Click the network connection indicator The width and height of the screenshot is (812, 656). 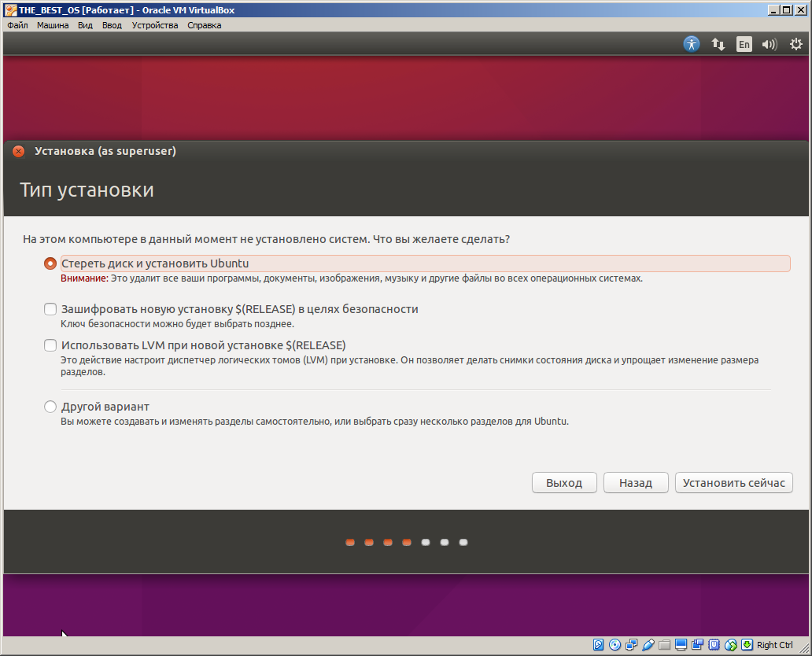pyautogui.click(x=718, y=44)
